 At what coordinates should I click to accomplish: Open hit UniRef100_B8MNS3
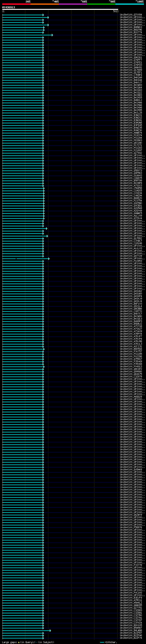(131, 27)
